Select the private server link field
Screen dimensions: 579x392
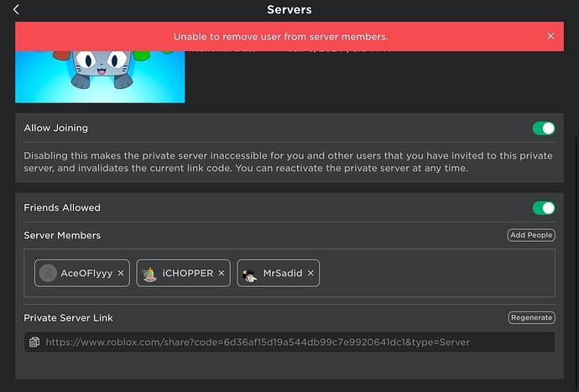pyautogui.click(x=289, y=342)
